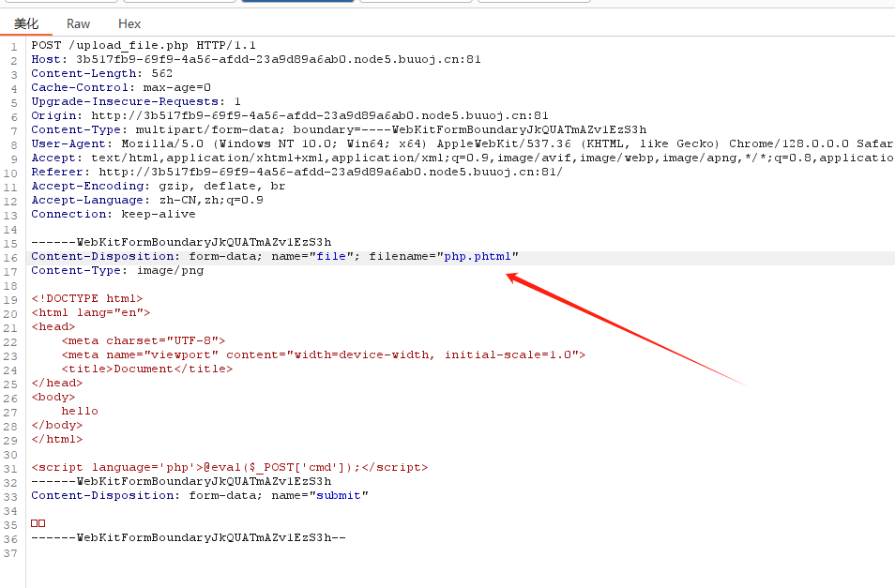The image size is (895, 588).
Task: Open the Hex view tab
Action: [x=129, y=24]
